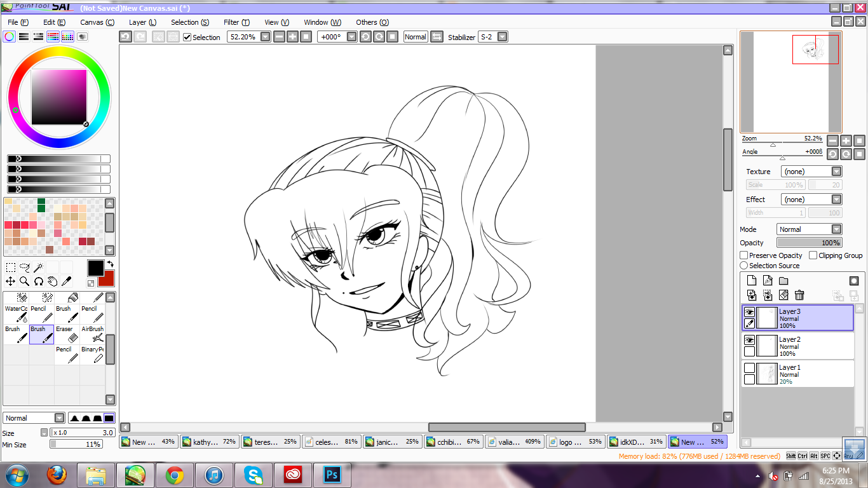
Task: Open the File menu
Action: point(18,22)
